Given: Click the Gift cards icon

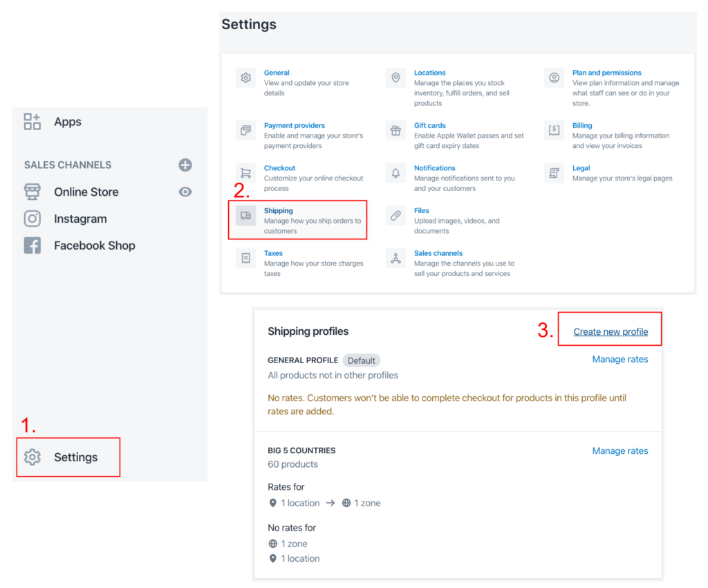Looking at the screenshot, I should pos(395,131).
